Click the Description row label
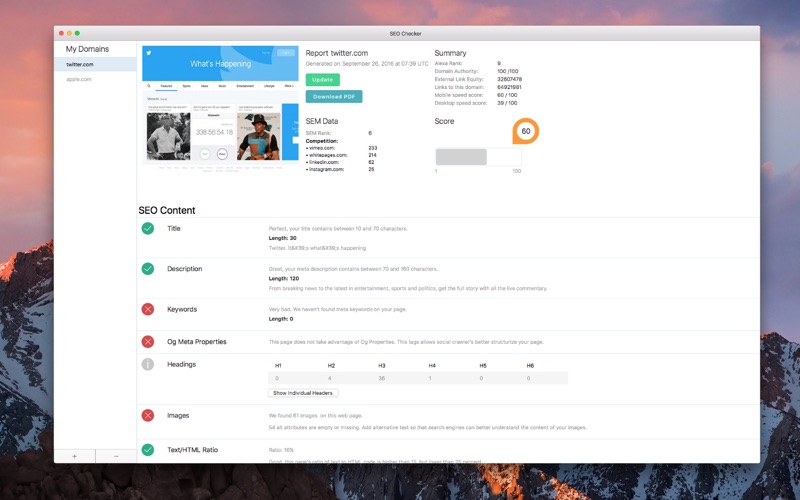 coord(185,269)
